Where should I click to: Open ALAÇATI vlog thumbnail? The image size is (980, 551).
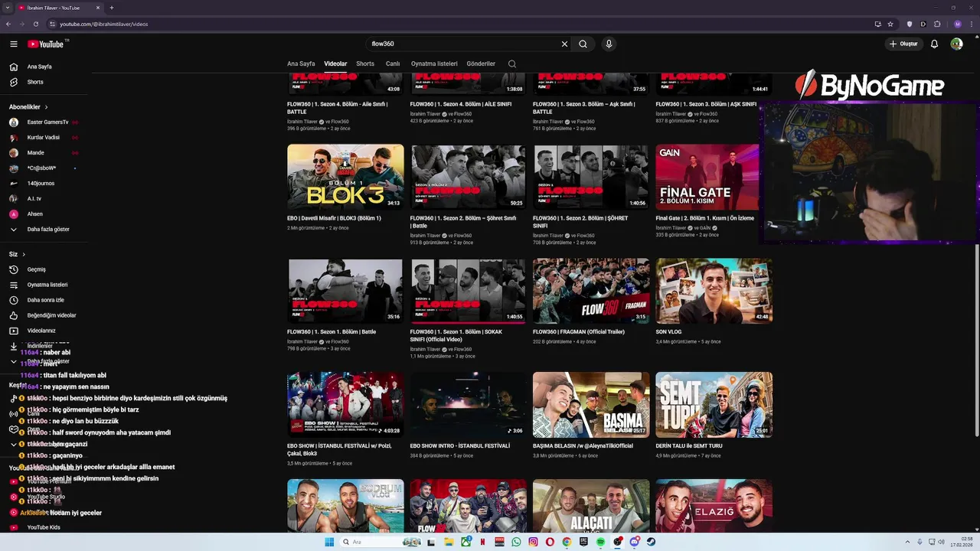(x=591, y=506)
